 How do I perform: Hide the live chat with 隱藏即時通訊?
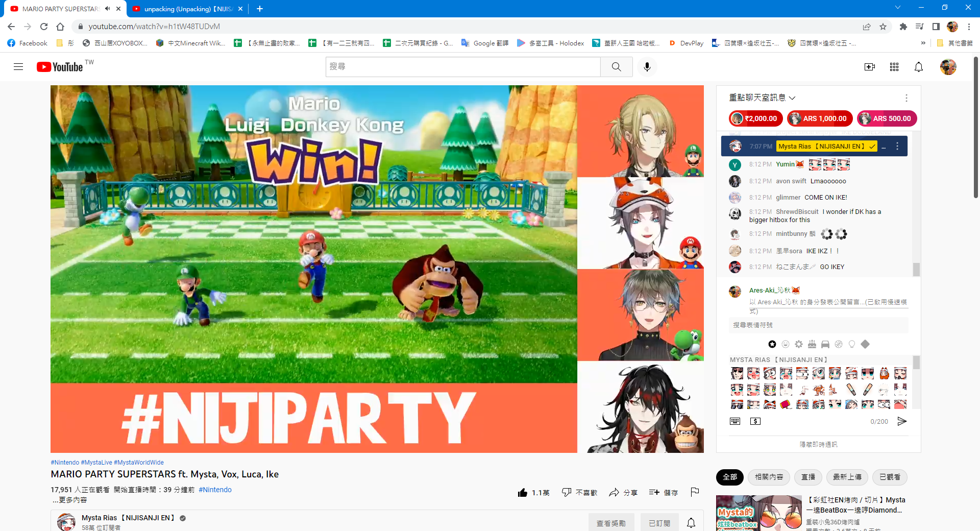click(818, 444)
